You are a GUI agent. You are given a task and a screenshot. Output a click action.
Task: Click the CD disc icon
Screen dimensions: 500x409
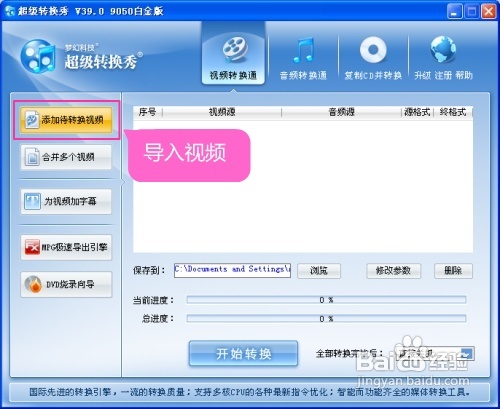373,50
